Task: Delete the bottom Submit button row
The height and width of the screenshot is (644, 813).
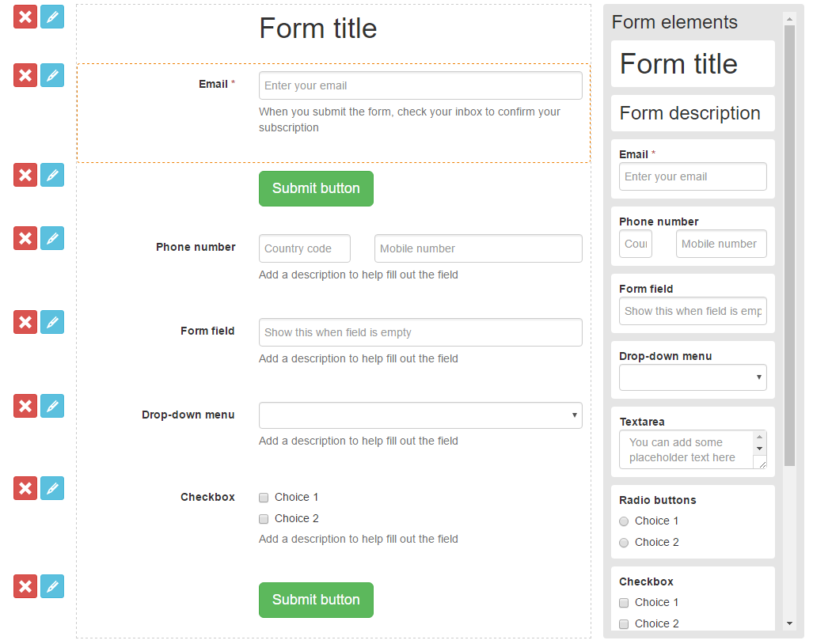Action: 25,586
